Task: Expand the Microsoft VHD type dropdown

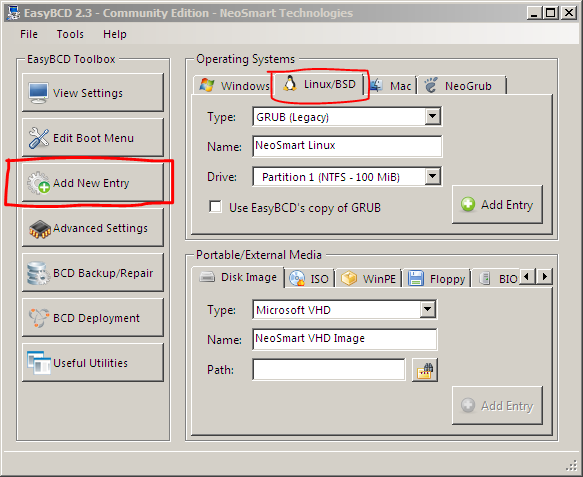Action: click(x=428, y=309)
